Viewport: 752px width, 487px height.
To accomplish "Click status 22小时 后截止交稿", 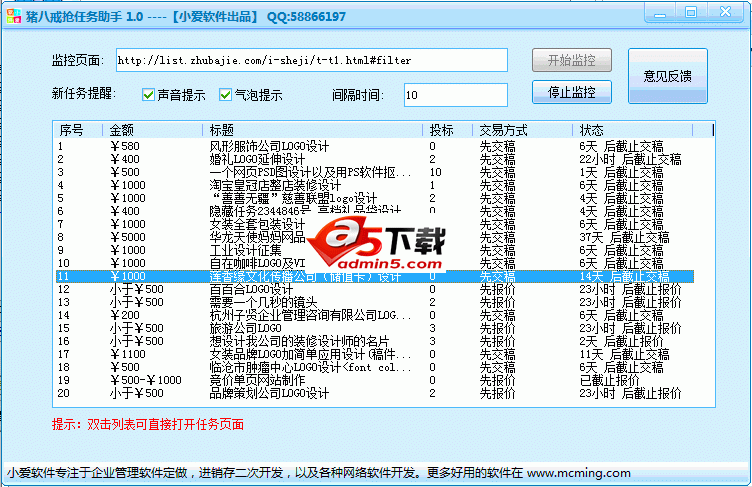I will pos(630,159).
